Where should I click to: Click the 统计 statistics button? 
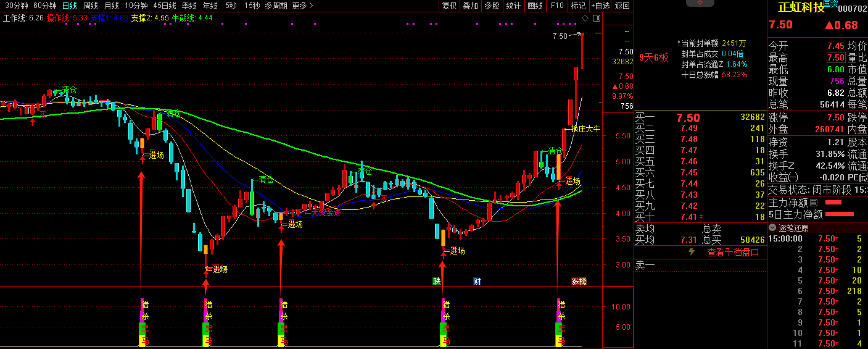(x=513, y=6)
